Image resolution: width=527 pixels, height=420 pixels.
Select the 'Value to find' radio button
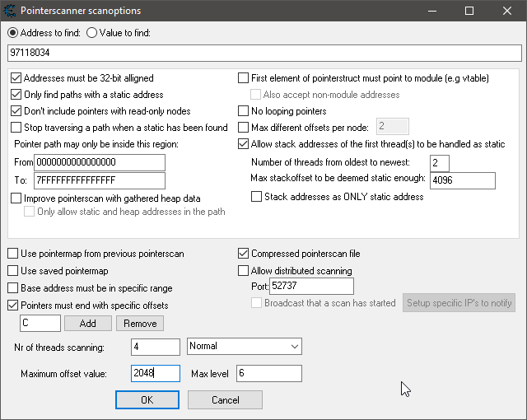92,33
